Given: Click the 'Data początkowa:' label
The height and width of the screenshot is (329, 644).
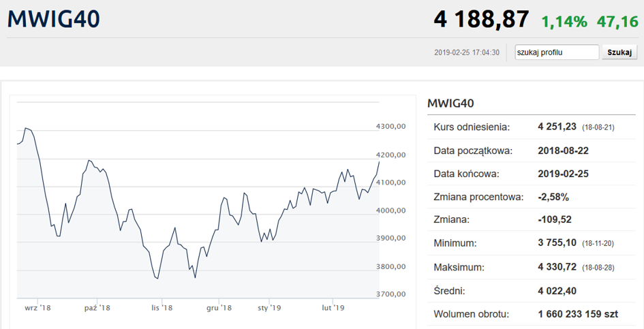Looking at the screenshot, I should tap(473, 151).
